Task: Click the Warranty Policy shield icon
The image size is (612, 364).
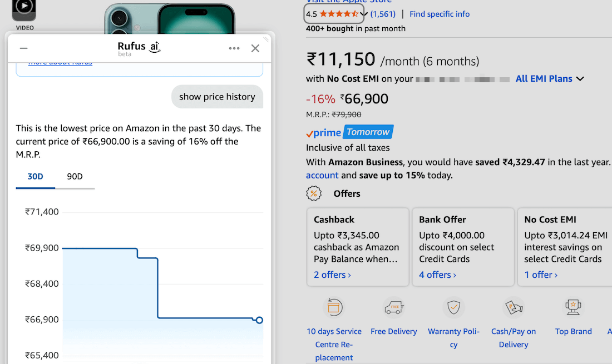Action: 453,307
